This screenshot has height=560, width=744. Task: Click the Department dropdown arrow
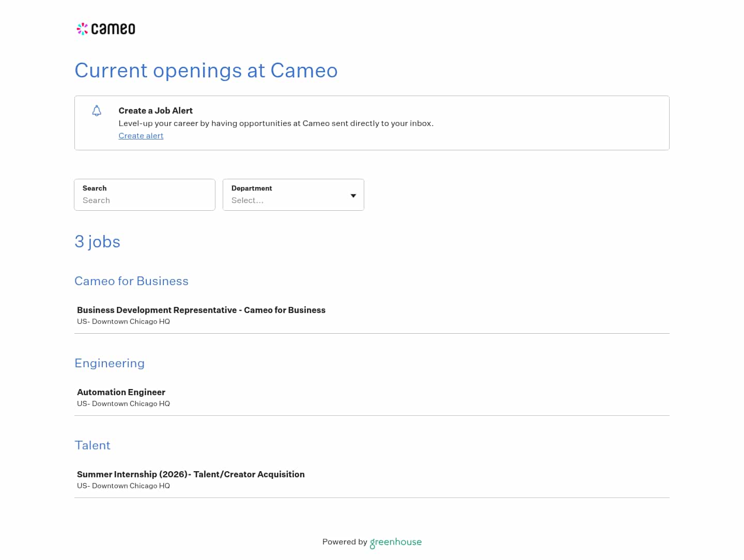pos(353,196)
